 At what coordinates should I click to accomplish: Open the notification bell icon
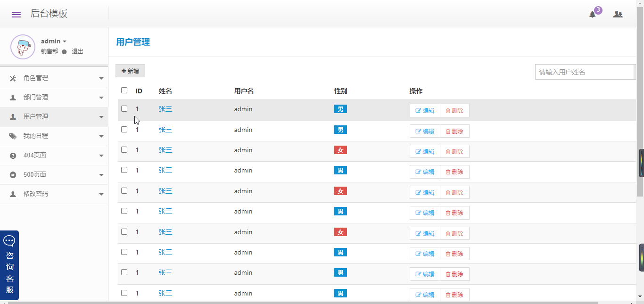point(593,14)
